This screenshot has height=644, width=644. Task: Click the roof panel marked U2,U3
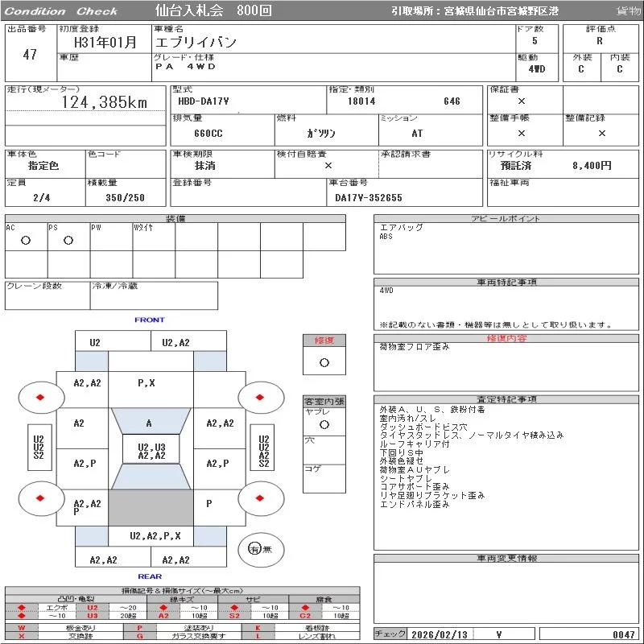coord(151,451)
